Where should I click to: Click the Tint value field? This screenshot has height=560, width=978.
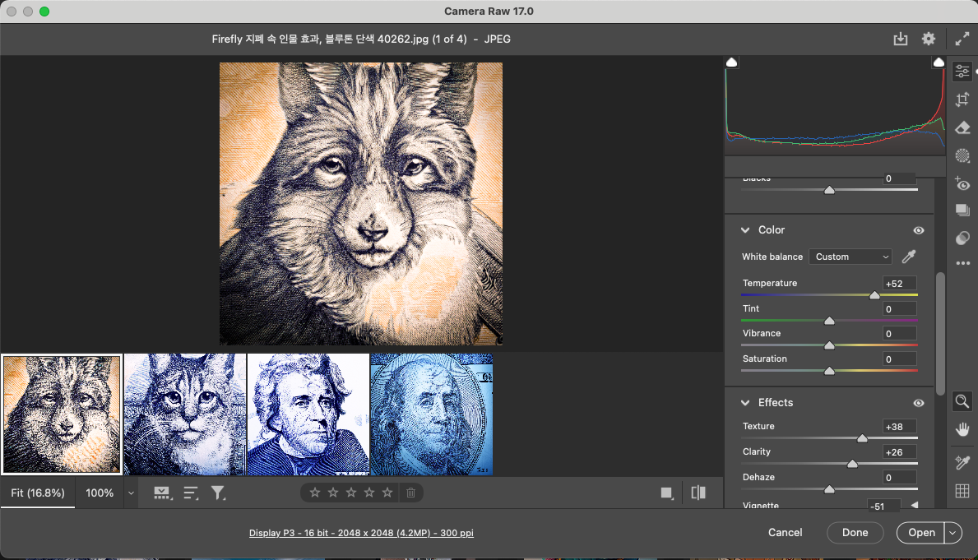point(899,308)
